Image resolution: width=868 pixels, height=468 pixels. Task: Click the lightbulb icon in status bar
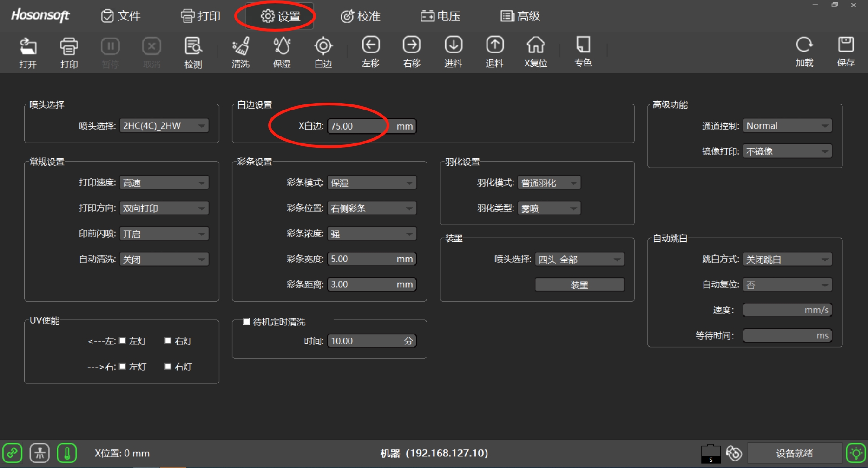click(x=855, y=453)
